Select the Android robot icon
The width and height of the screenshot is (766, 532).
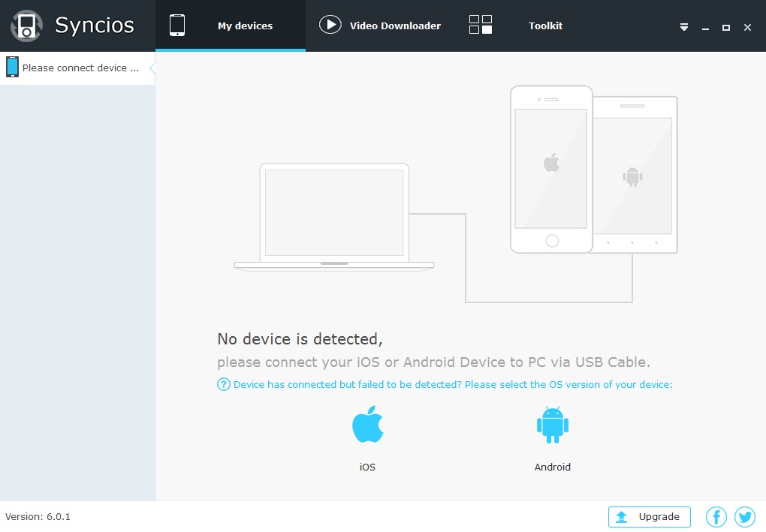click(552, 422)
